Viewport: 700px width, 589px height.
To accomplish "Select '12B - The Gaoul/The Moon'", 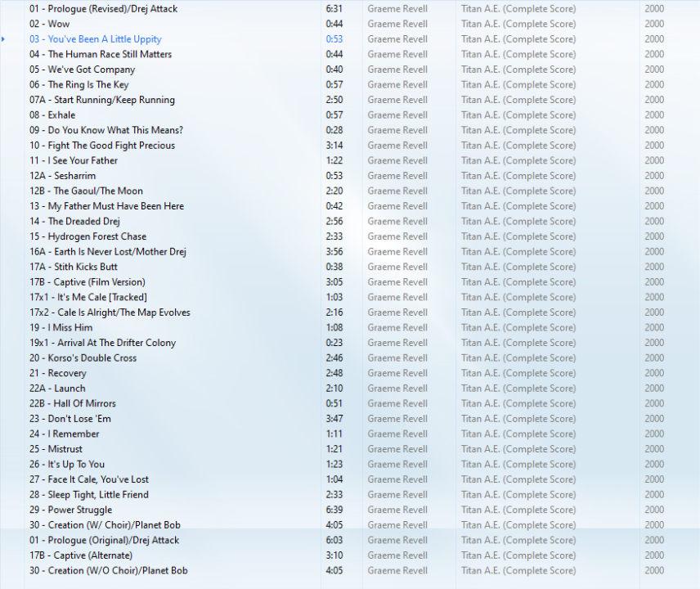I will click(86, 191).
